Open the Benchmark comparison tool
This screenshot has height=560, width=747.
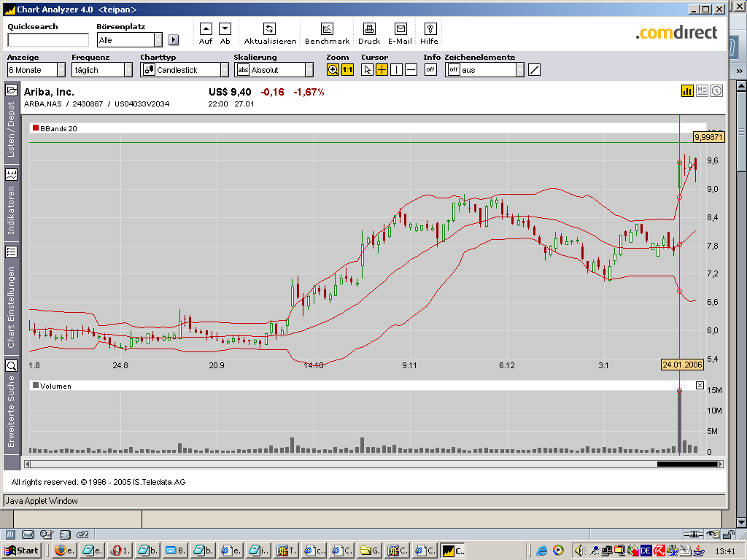(x=327, y=29)
